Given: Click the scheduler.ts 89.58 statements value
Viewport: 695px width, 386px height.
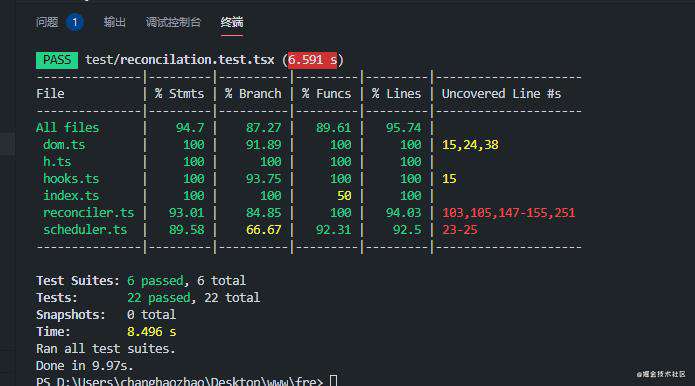Looking at the screenshot, I should pos(187,230).
